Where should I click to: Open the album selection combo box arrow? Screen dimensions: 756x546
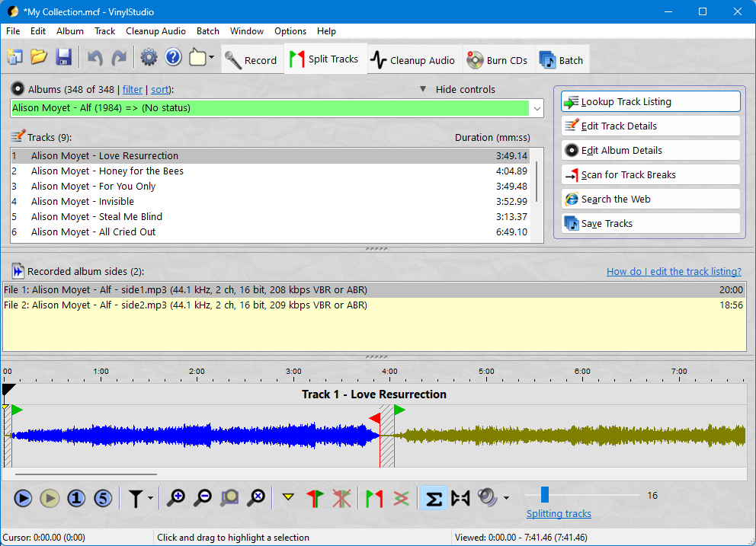tap(537, 108)
